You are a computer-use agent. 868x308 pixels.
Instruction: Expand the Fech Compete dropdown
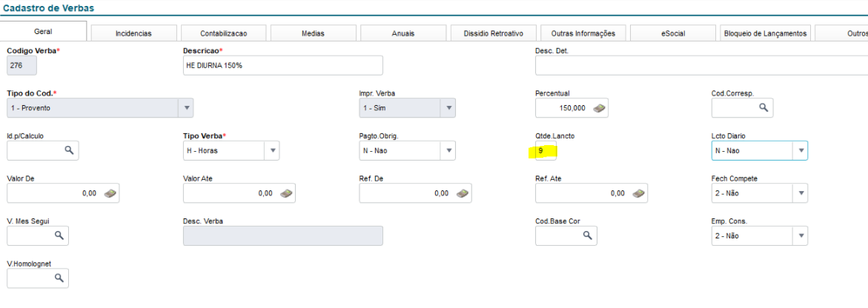pos(801,193)
